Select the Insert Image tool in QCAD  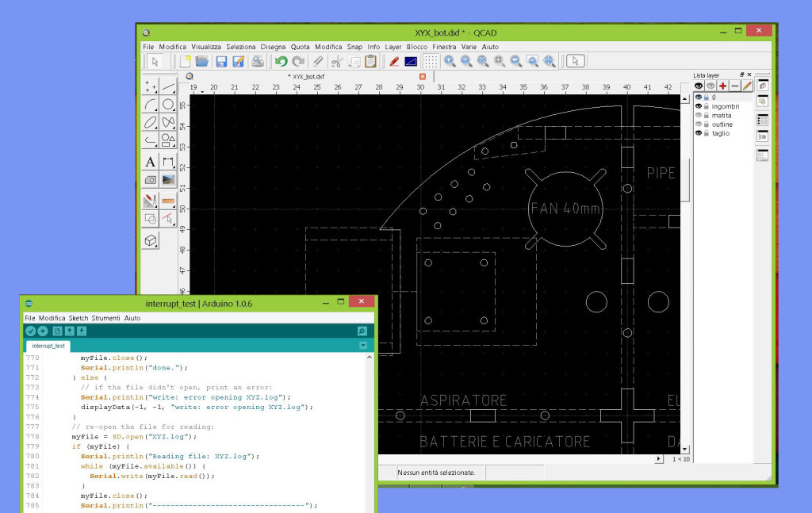[x=168, y=180]
